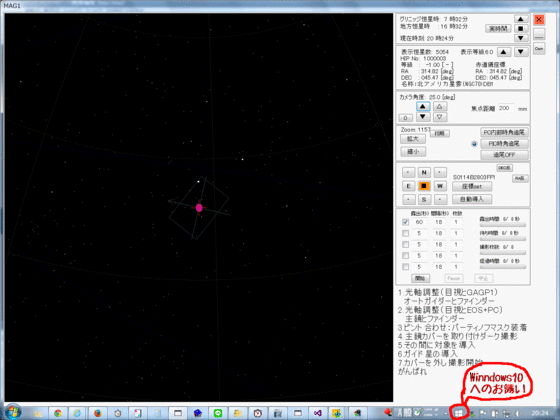The height and width of the screenshot is (420, 560).
Task: Click the 名称:北アメリカ星雲 object name text
Action: [x=447, y=84]
